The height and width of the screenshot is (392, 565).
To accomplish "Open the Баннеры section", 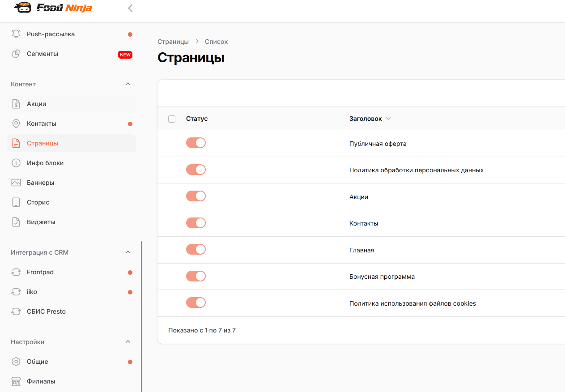I will click(x=72, y=183).
